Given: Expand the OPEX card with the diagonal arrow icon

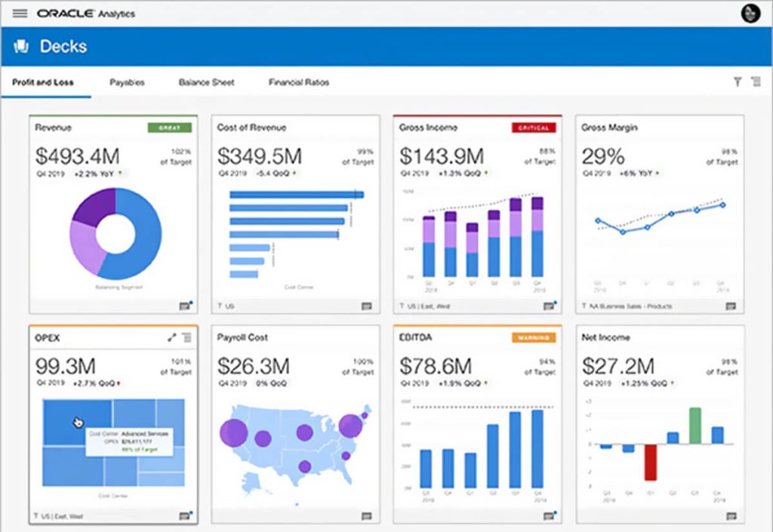Looking at the screenshot, I should tap(171, 337).
